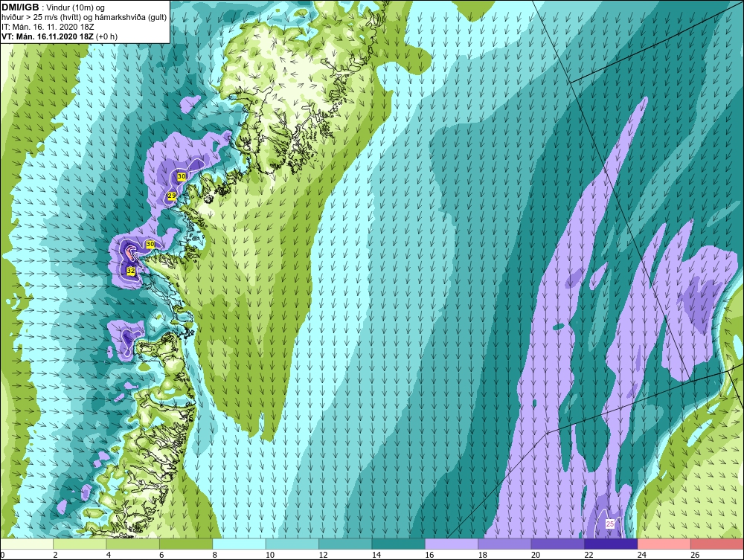The image size is (744, 560).
Task: Click the 4–6 m/s green legend swatch
Action: tap(133, 544)
